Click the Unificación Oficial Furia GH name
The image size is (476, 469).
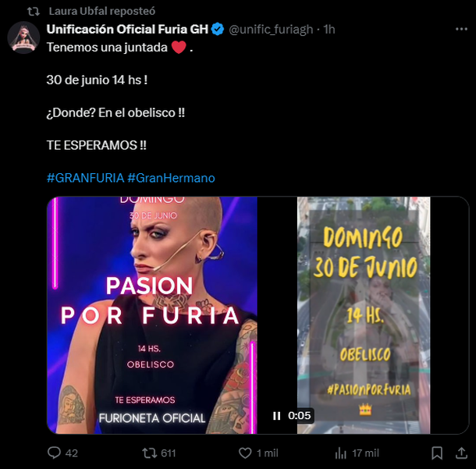coord(127,30)
